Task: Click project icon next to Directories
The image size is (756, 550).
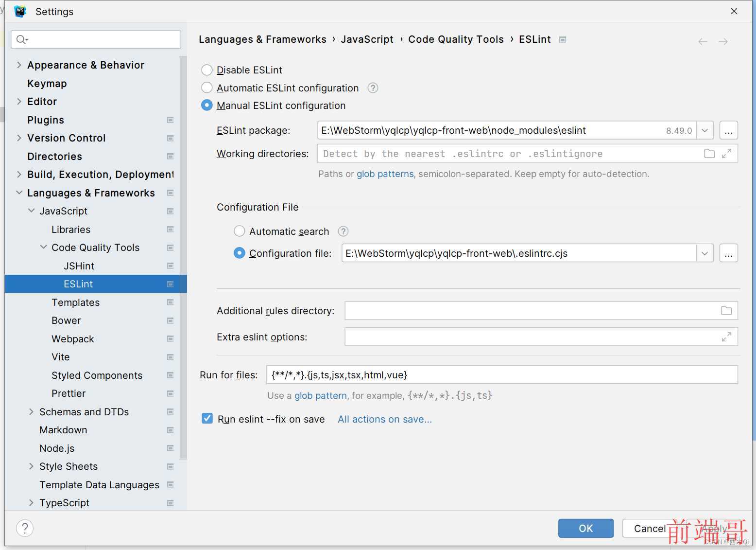Action: (170, 157)
